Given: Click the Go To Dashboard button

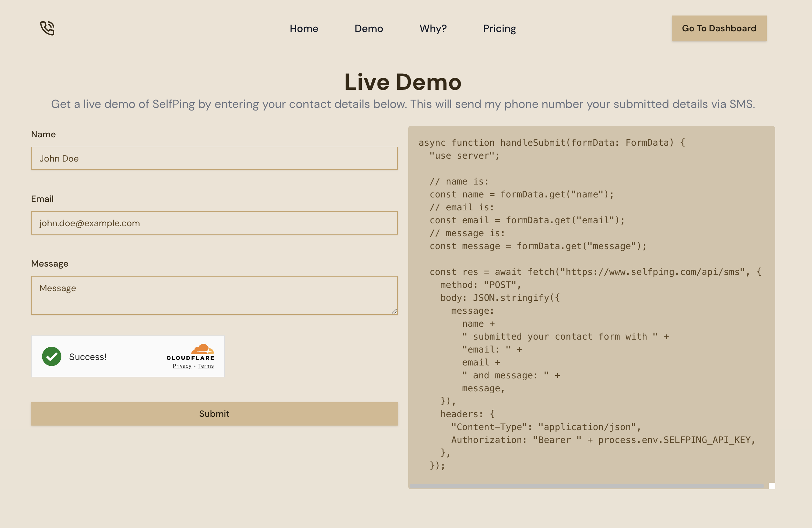Looking at the screenshot, I should click(x=719, y=28).
